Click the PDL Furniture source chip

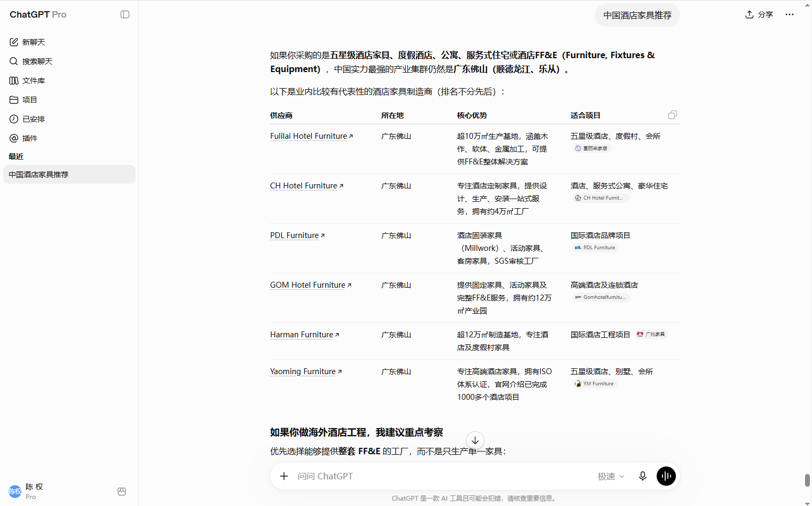(x=595, y=248)
